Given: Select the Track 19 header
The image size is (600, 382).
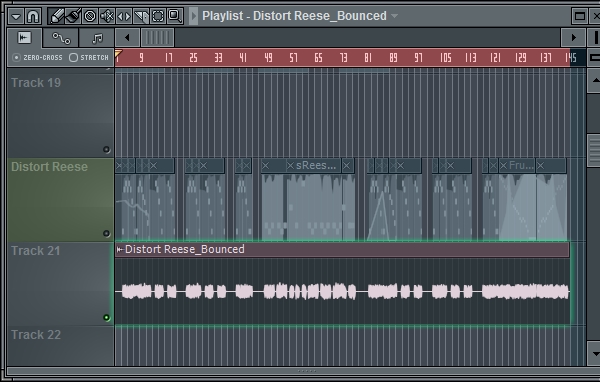Looking at the screenshot, I should coord(60,115).
